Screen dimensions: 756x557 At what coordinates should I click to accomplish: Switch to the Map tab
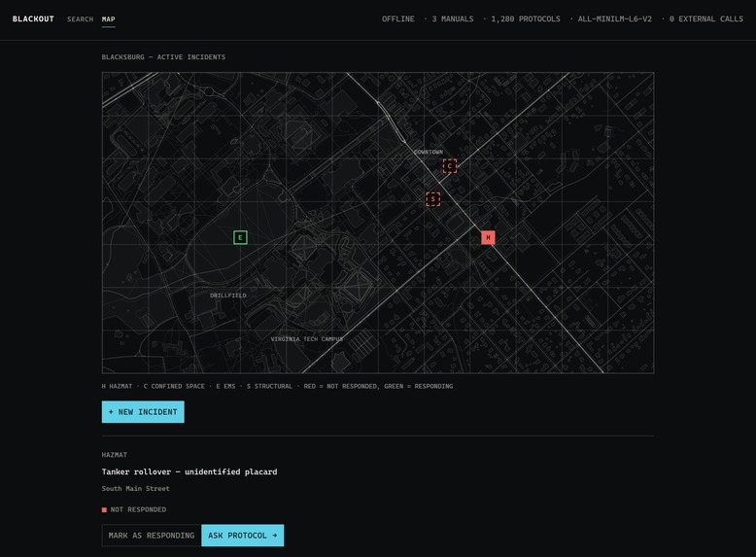click(109, 18)
